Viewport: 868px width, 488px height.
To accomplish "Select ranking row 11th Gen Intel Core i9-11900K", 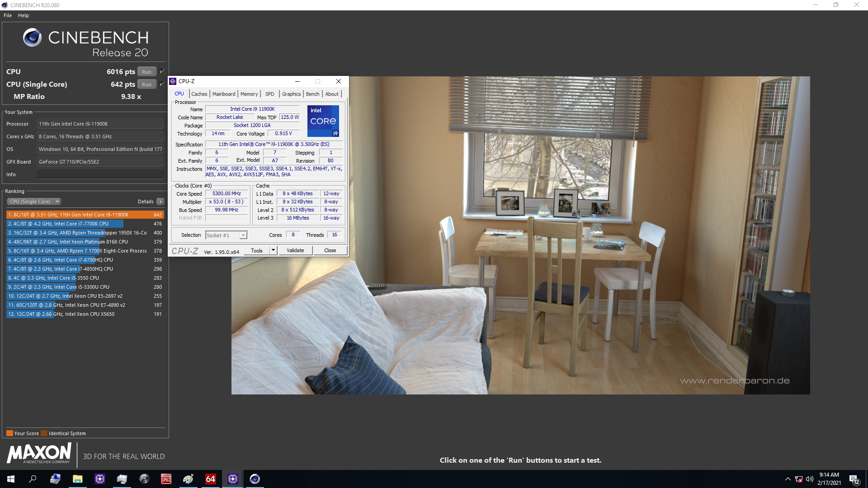I will tap(85, 215).
